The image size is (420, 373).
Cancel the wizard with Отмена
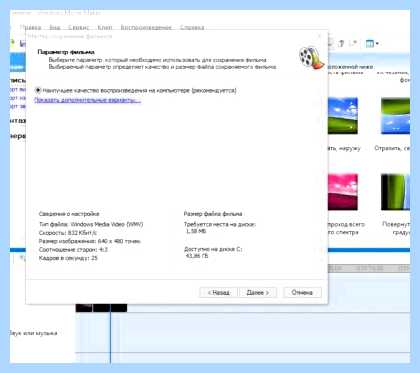coord(302,292)
